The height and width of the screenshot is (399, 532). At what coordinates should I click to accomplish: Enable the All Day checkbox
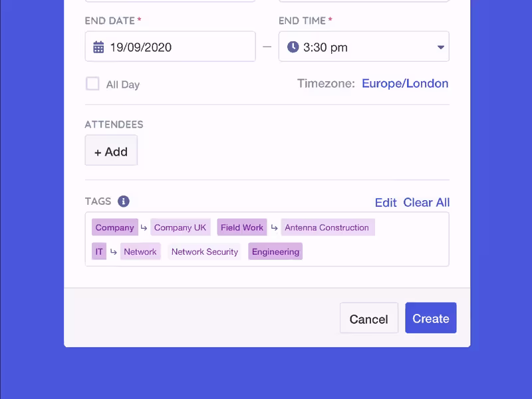click(x=92, y=84)
